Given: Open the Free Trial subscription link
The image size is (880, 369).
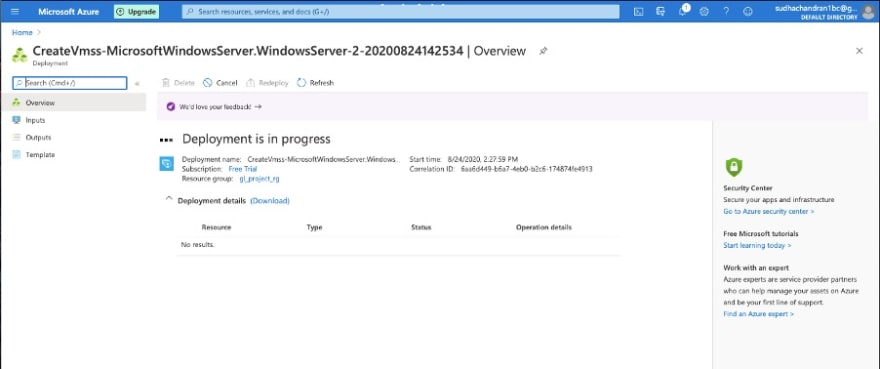Looking at the screenshot, I should (242, 168).
